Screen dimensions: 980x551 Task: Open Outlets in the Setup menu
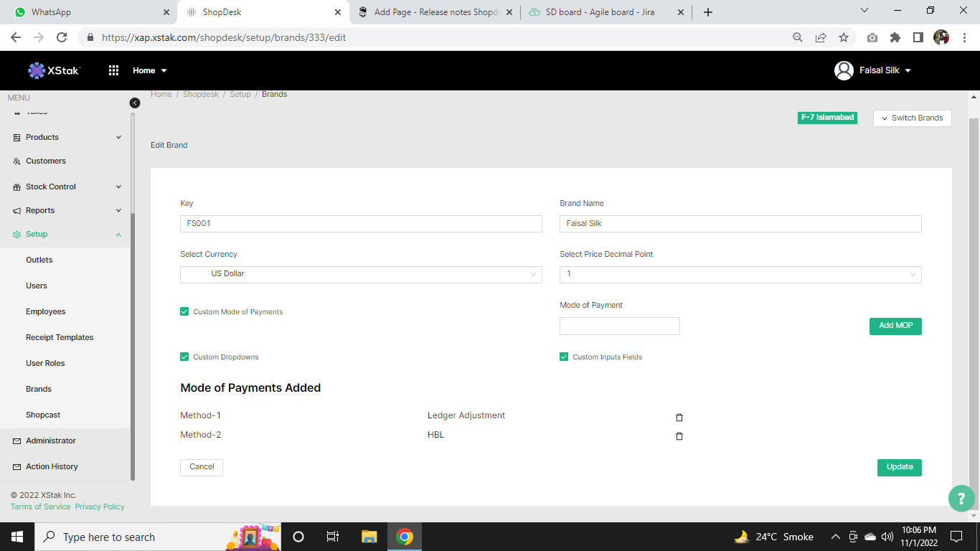point(39,260)
